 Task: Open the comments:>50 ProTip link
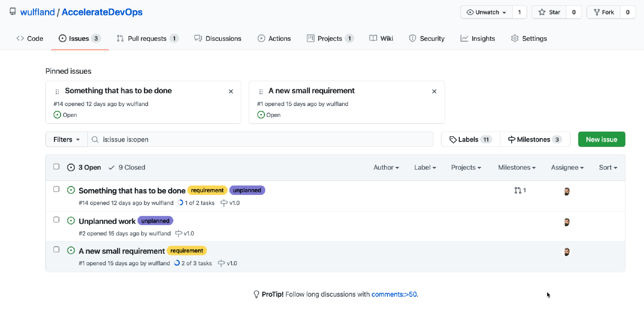tap(394, 294)
